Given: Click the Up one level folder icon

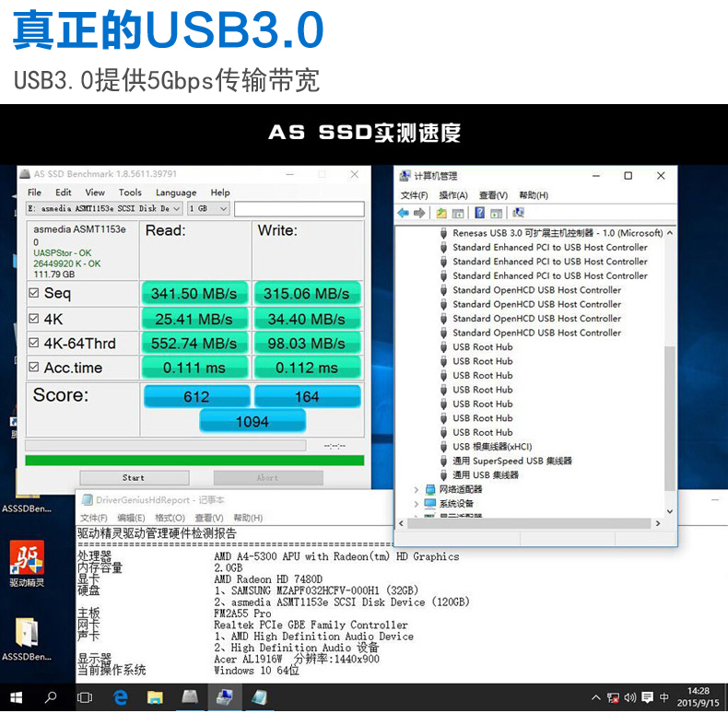Looking at the screenshot, I should click(x=441, y=213).
